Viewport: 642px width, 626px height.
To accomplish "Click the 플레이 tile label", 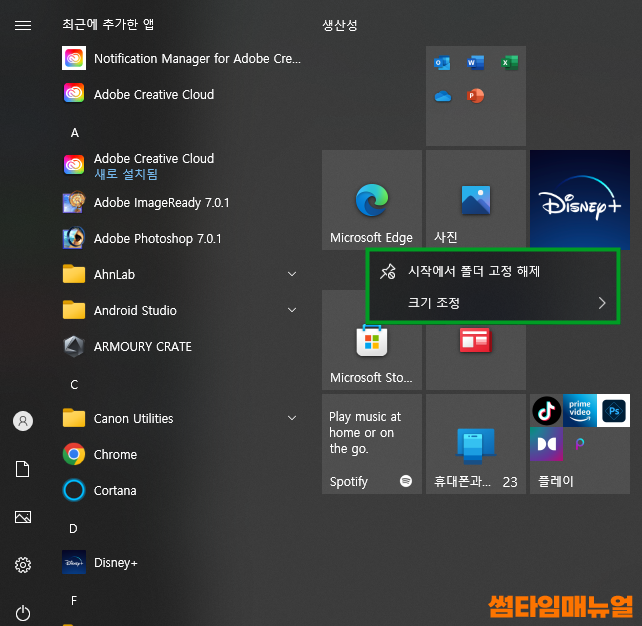I will click(x=556, y=481).
